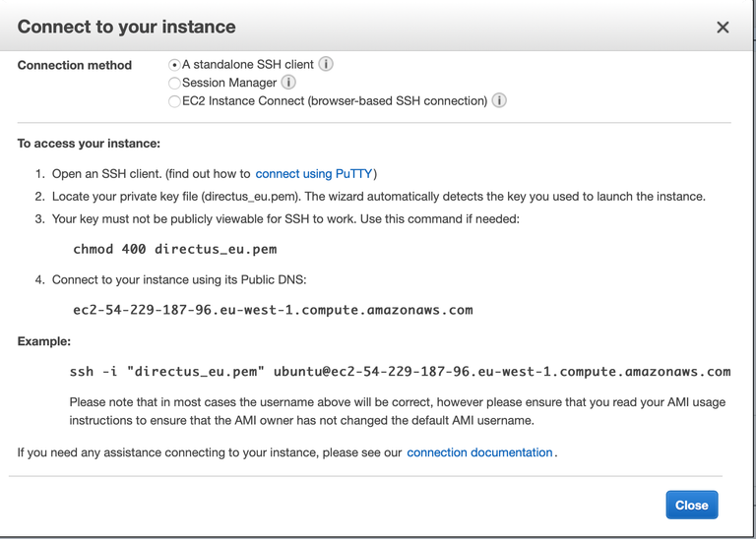Pick the EC2 Instance Connect radio option

coord(175,101)
